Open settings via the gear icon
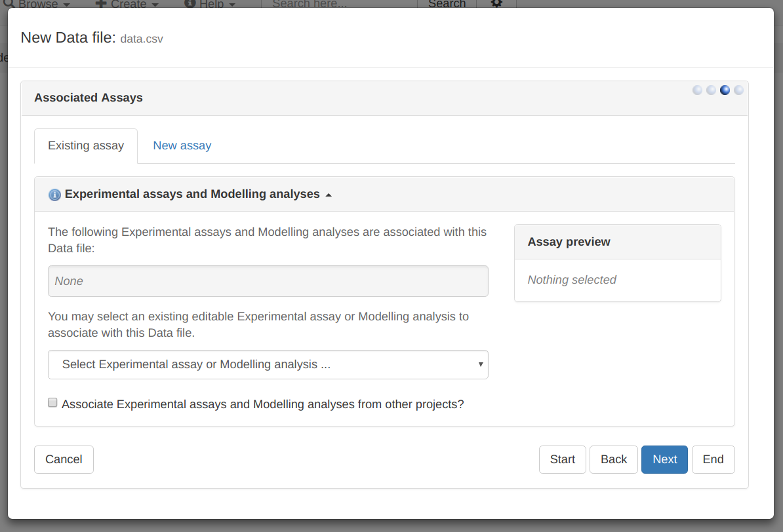783x532 pixels. pos(496,4)
